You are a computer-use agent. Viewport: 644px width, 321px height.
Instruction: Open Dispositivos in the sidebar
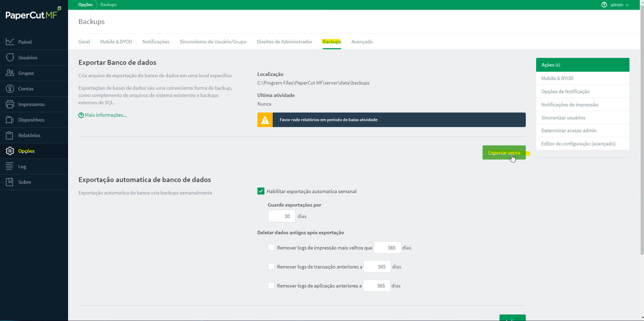[x=34, y=119]
